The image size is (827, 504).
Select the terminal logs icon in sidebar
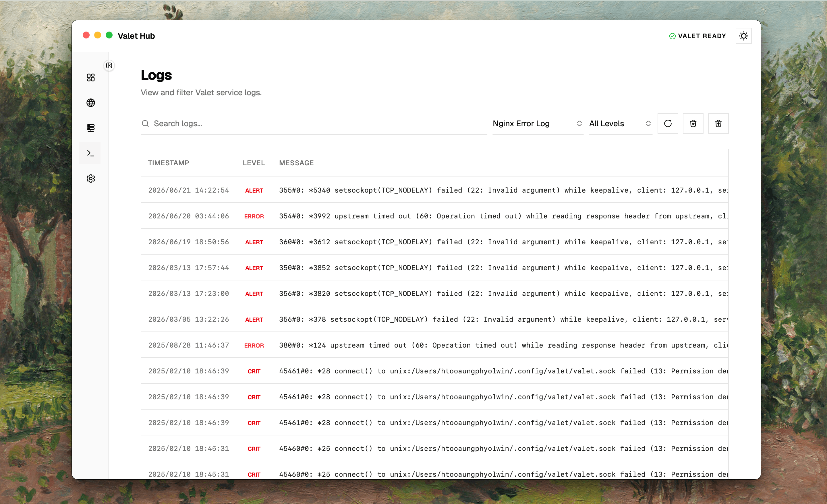[90, 153]
